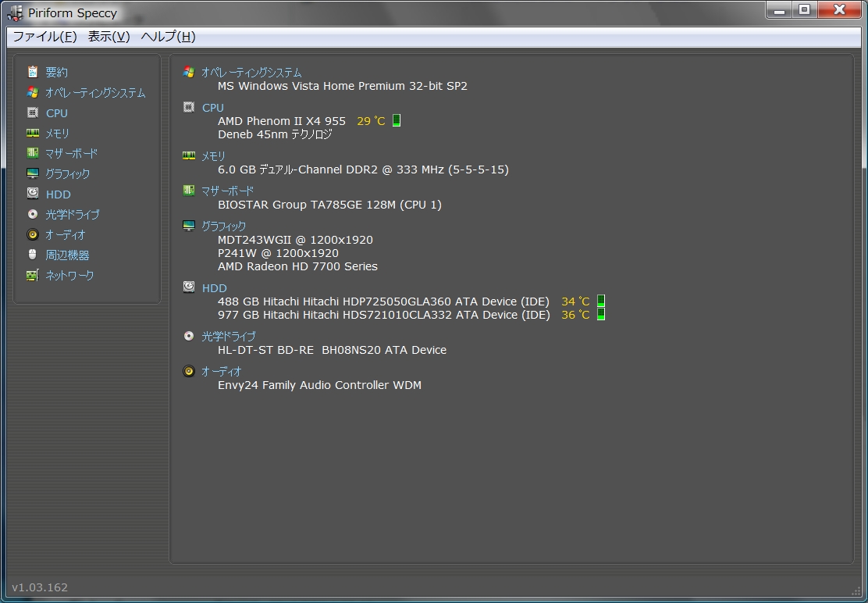868x603 pixels.
Task: Click the text Deneb 45nm テクノロジ
Action: [275, 134]
